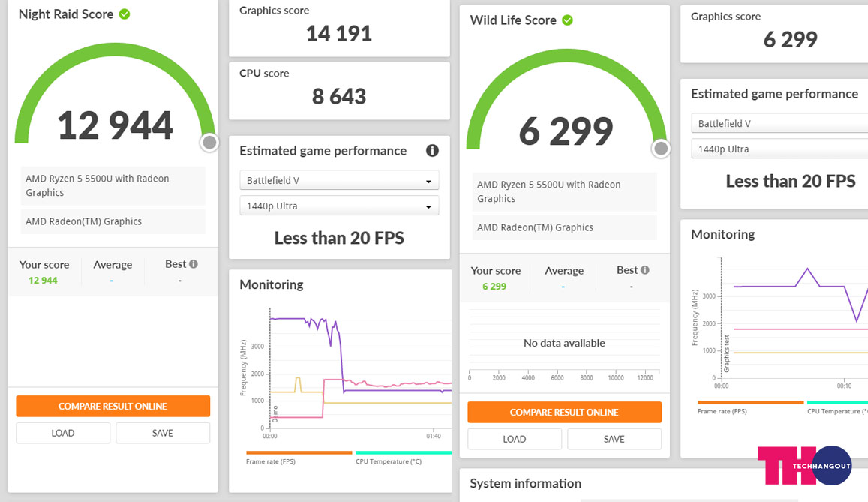Click the Load button in Wild Life panel

tap(515, 440)
